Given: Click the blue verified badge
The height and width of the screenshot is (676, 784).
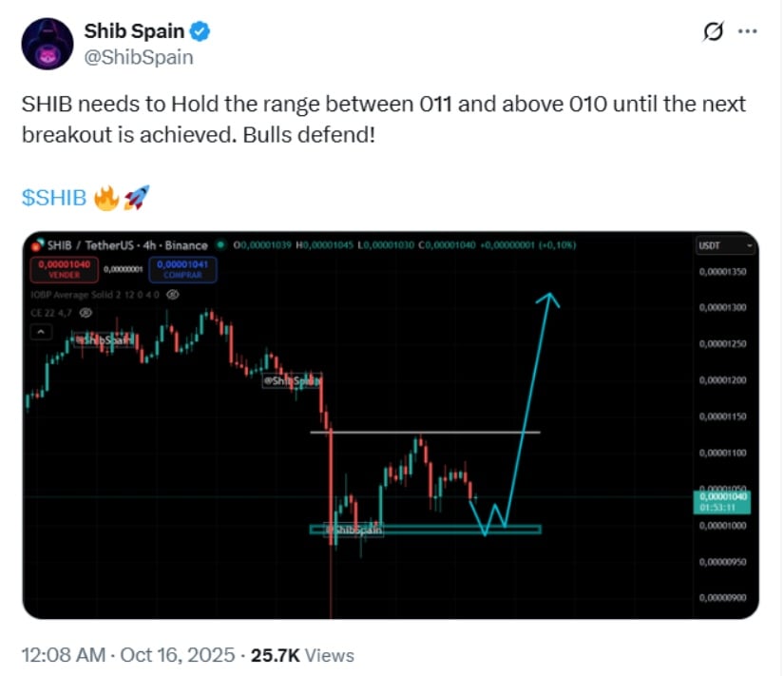Looking at the screenshot, I should pyautogui.click(x=201, y=32).
